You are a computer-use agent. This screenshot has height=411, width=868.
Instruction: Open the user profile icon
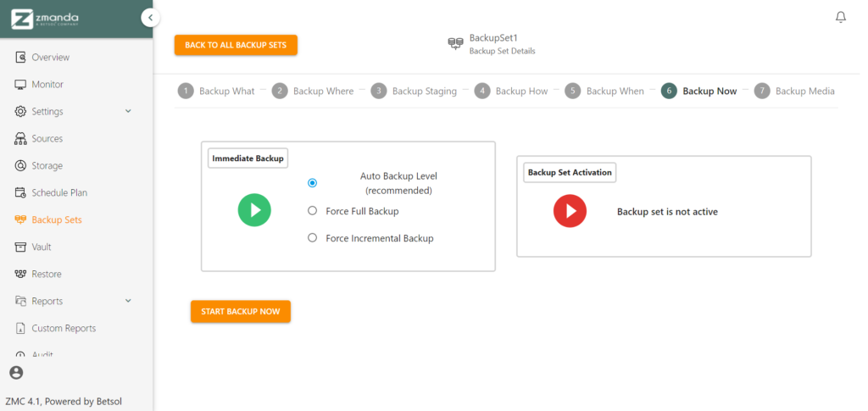pyautogui.click(x=17, y=373)
